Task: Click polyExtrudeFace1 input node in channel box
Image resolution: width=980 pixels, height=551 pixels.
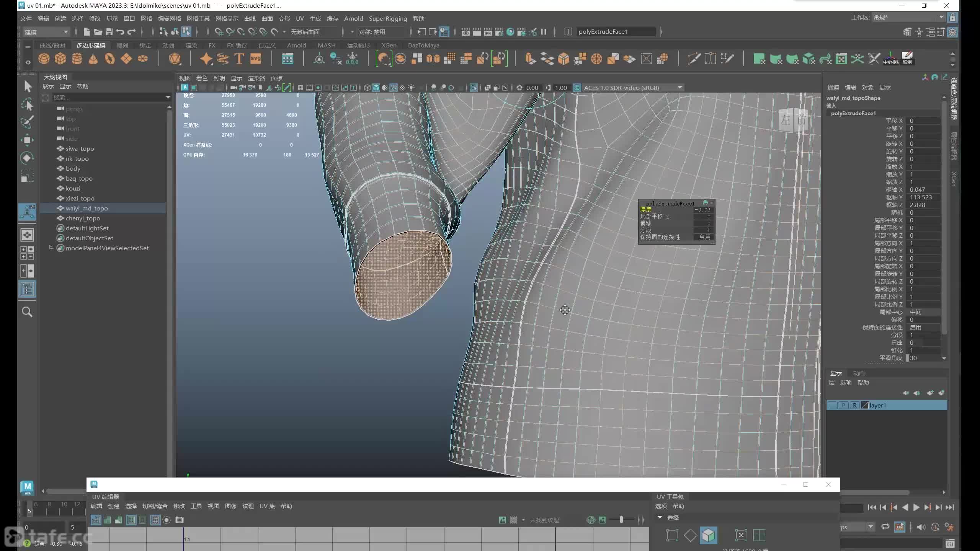Action: pyautogui.click(x=853, y=113)
